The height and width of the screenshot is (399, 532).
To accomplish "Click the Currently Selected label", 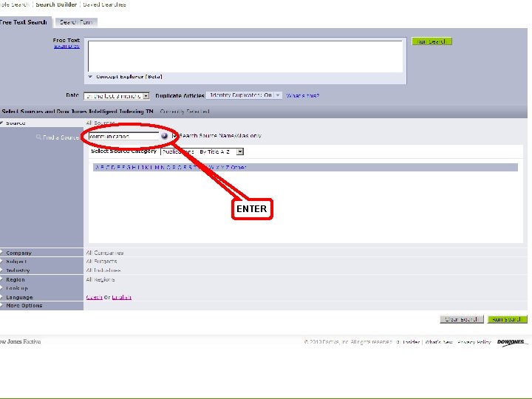I will coord(185,112).
